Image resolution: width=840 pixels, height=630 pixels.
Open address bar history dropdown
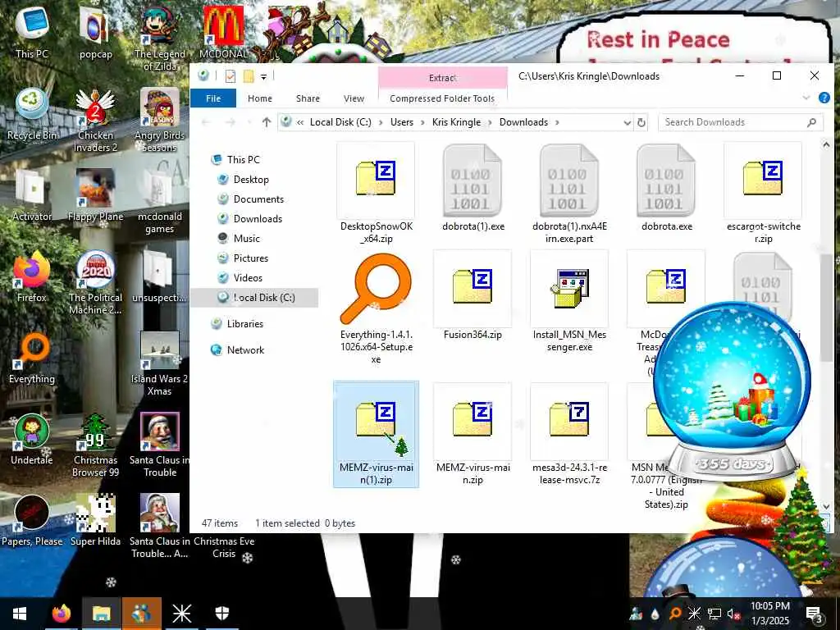point(628,123)
